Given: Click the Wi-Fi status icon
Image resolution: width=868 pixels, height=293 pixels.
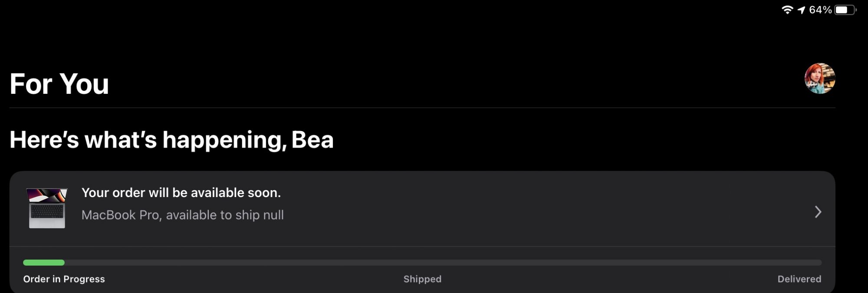Looking at the screenshot, I should [787, 10].
